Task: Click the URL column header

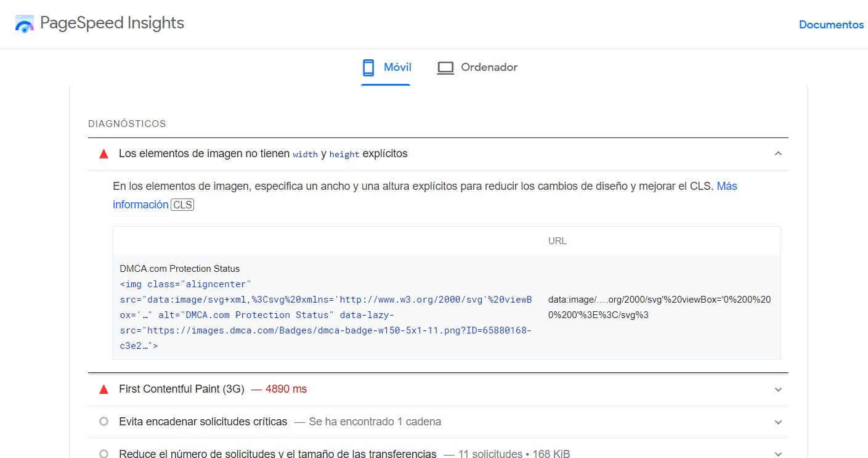Action: click(558, 241)
